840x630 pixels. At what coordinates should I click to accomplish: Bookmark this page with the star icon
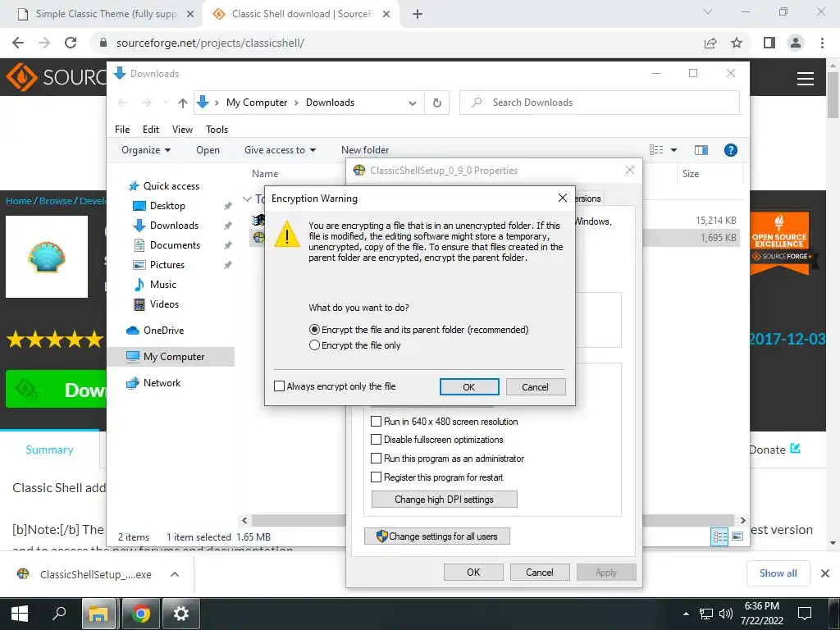tap(737, 43)
